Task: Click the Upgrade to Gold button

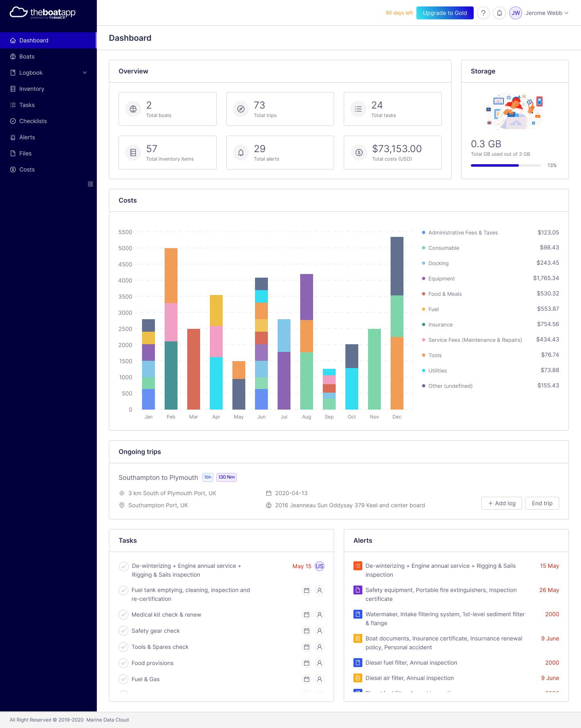Action: point(445,13)
